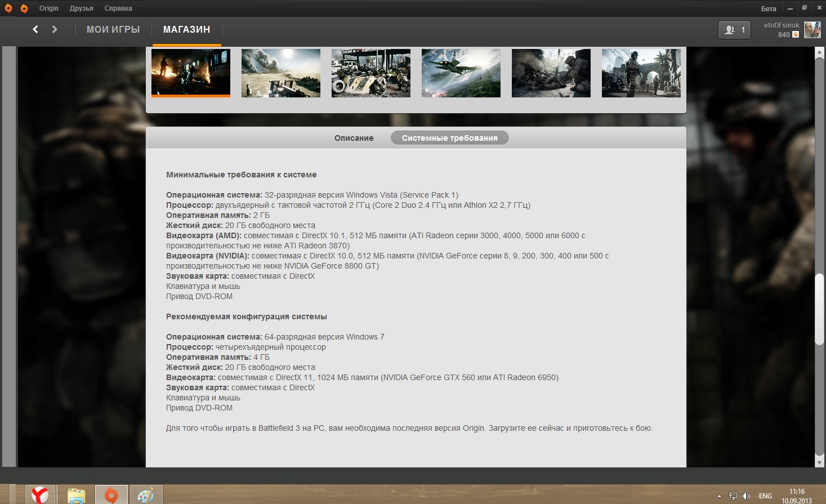This screenshot has width=826, height=504.
Task: Click the etoDFsinok profile avatar
Action: point(812,30)
